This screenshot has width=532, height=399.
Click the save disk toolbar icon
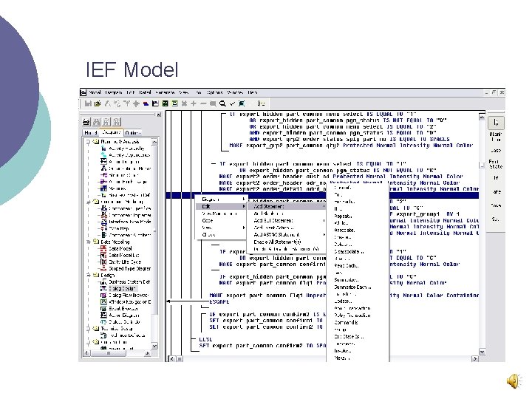tap(88, 103)
